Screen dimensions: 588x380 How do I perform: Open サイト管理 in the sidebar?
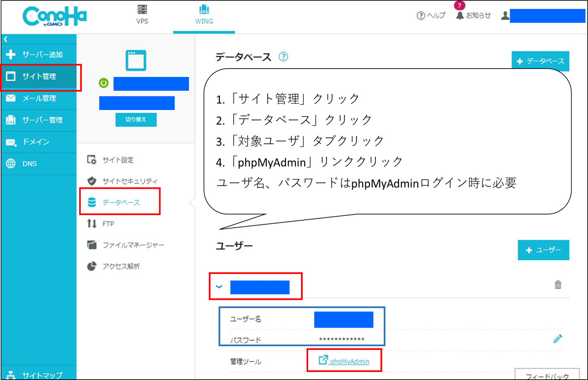click(39, 77)
